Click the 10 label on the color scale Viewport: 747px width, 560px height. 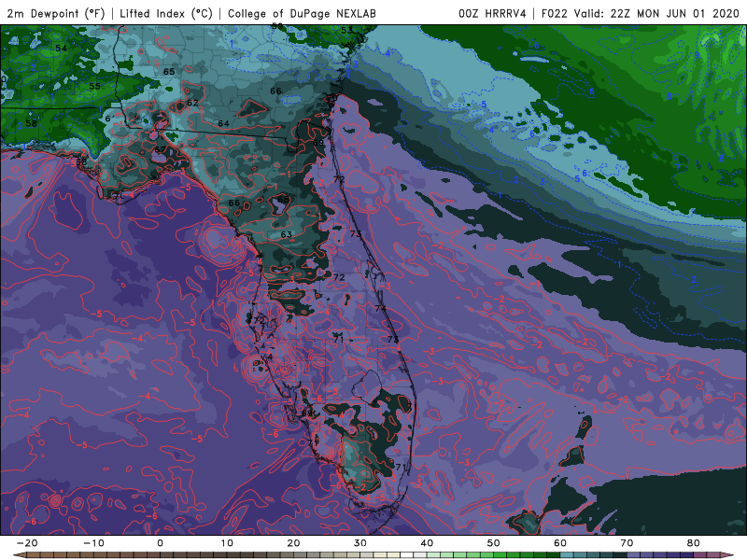tap(227, 543)
